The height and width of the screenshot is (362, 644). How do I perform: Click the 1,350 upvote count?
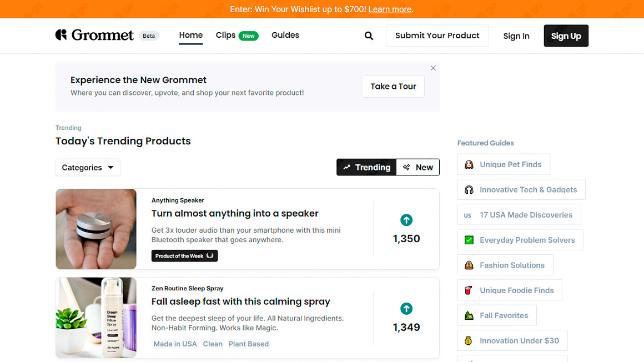pos(406,239)
